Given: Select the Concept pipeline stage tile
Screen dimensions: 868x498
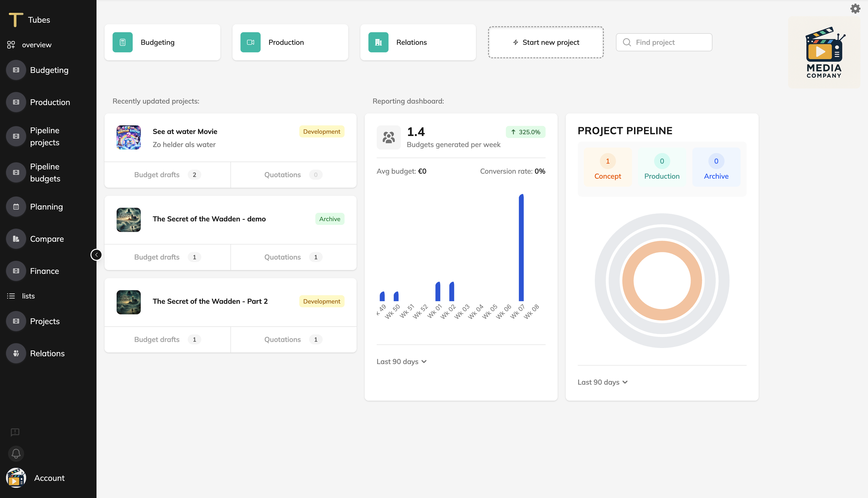Looking at the screenshot, I should [608, 167].
